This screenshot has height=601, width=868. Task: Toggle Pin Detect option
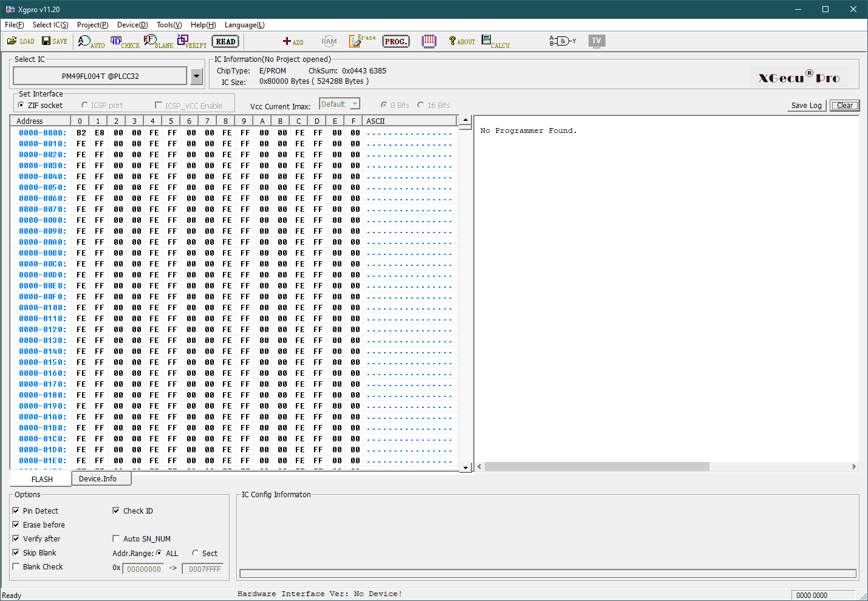(x=16, y=511)
